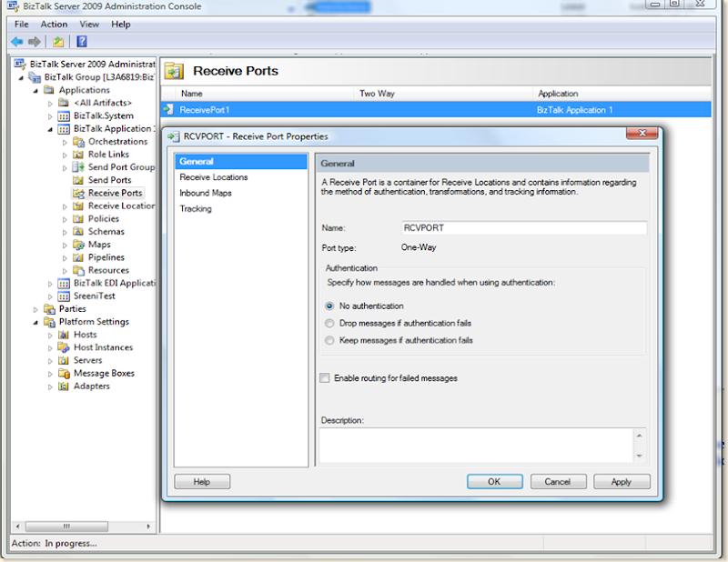Click the dialog Help button
The image size is (728, 562).
(202, 482)
